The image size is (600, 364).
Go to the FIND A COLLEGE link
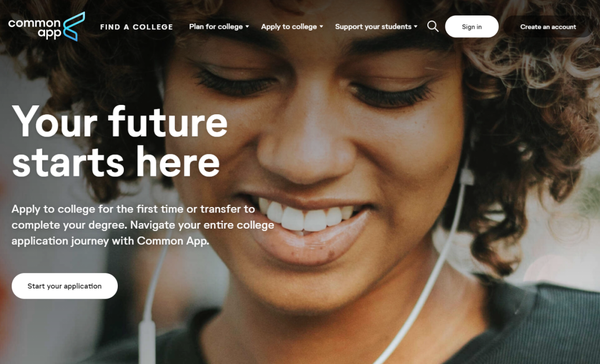coord(137,27)
